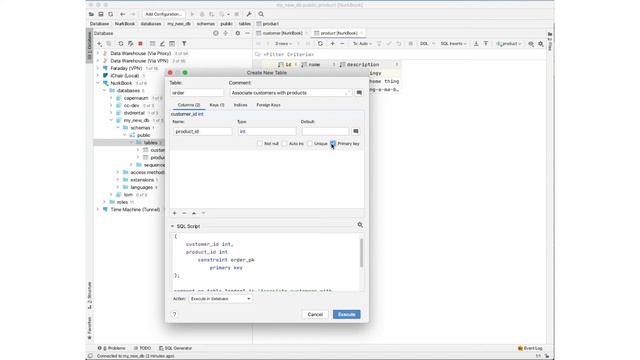Screen dimensions: 640x360
Task: Click the SQL Script vertical scrollbar
Action: pos(361,253)
